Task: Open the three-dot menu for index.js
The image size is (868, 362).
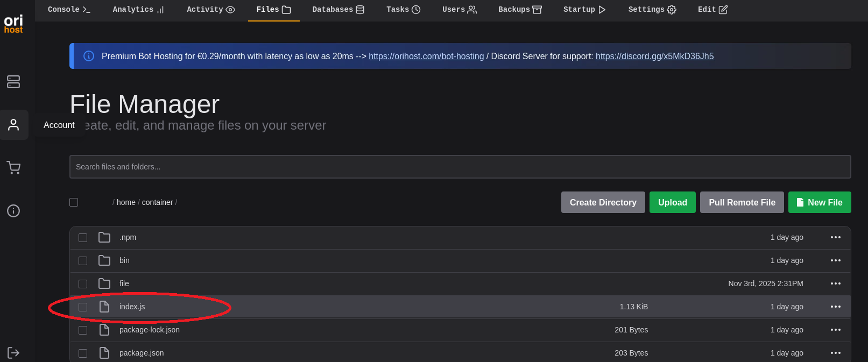Action: (x=835, y=307)
